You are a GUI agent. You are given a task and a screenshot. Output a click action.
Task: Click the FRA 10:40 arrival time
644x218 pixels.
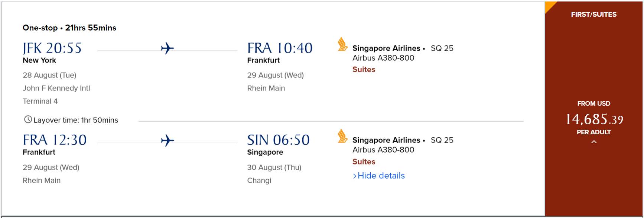[x=280, y=48]
